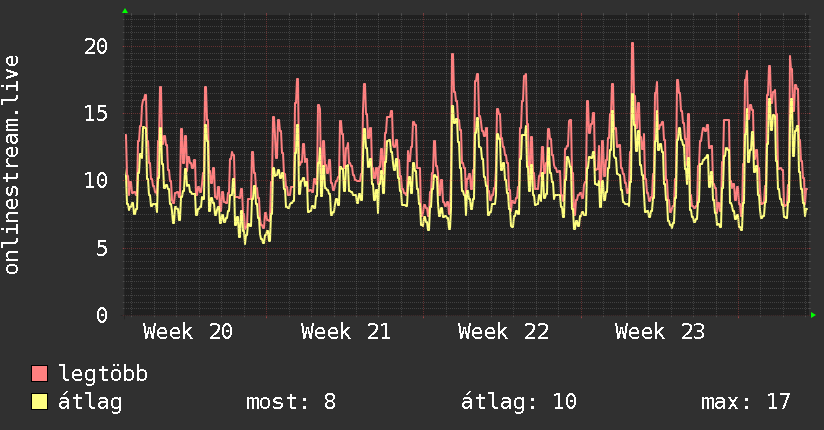Click the y-axis value 5
This screenshot has height=430, width=824.
102,248
